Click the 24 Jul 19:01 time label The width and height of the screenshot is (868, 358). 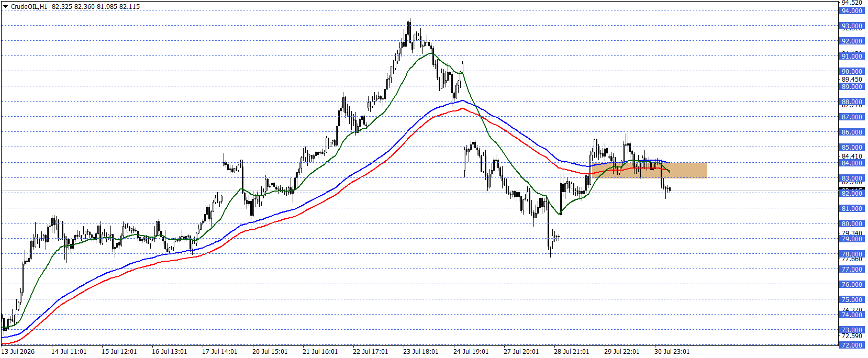tap(471, 352)
